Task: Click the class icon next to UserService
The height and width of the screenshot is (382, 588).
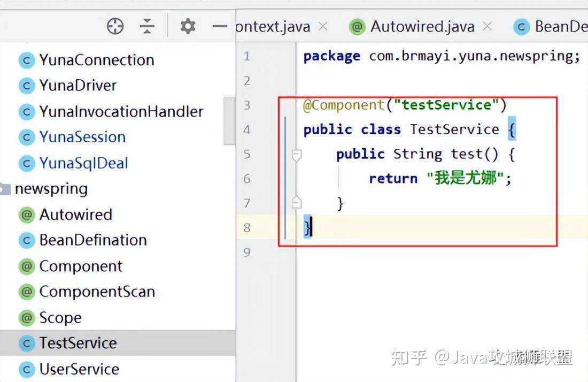Action: (x=27, y=370)
